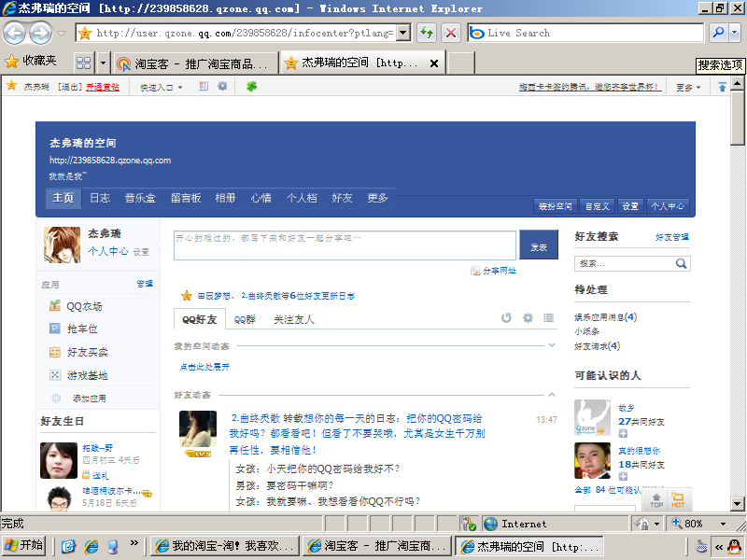The height and width of the screenshot is (560, 747).
Task: Switch the feed to QQ群 tab
Action: [245, 319]
